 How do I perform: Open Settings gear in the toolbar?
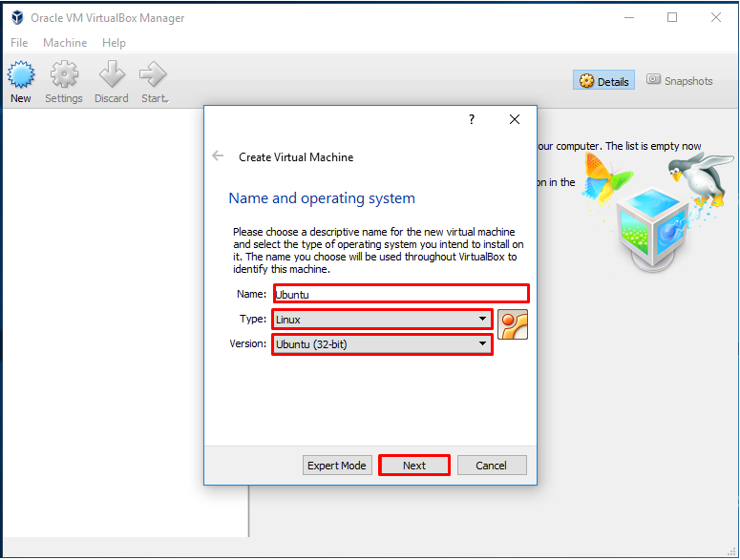64,74
